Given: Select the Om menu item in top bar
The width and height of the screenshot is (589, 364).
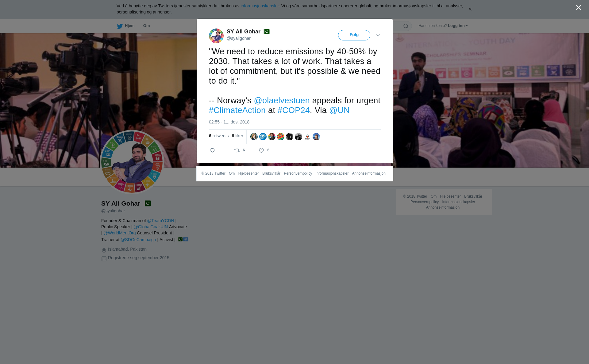Looking at the screenshot, I should click(x=146, y=26).
